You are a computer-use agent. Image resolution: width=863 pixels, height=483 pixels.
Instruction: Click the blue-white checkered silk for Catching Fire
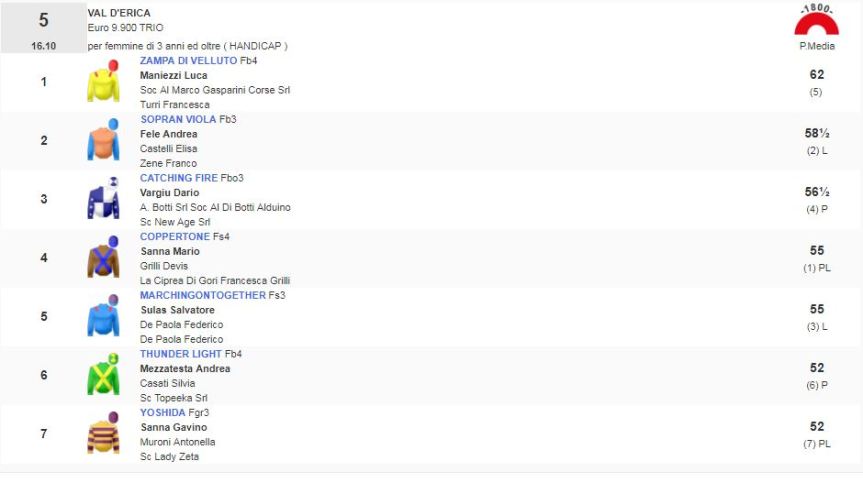pos(103,199)
